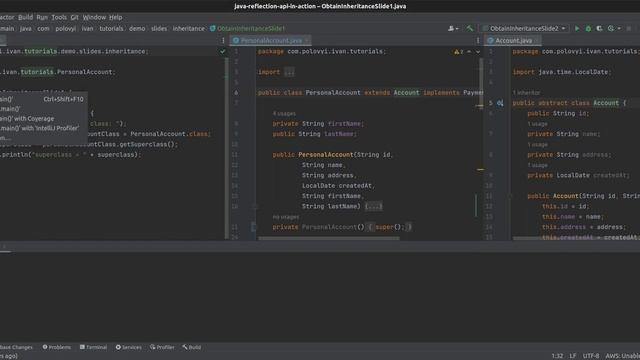Click the implemented-by gutter icon on Account class line

point(500,103)
